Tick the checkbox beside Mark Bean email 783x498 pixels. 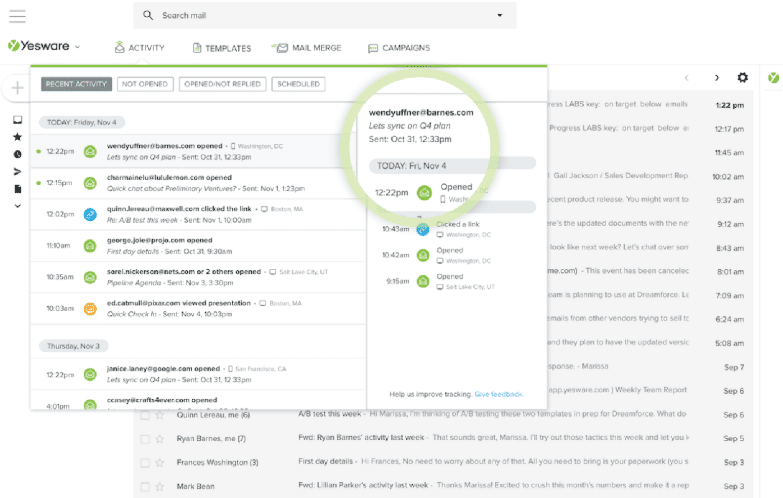click(143, 486)
